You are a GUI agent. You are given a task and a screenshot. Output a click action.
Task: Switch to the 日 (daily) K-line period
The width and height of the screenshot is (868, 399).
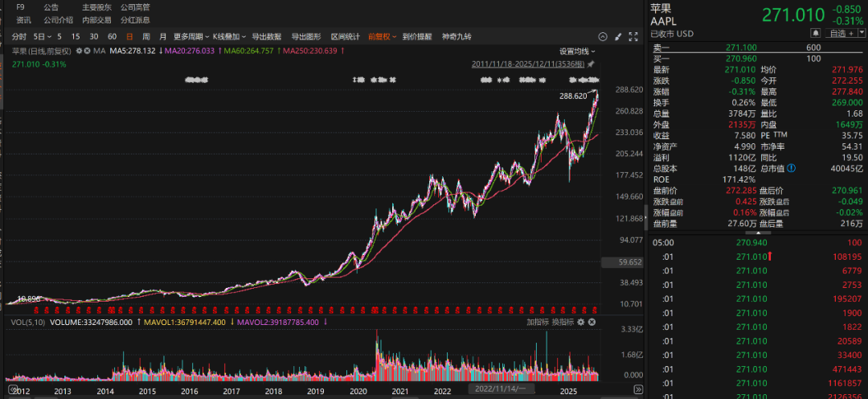(129, 37)
